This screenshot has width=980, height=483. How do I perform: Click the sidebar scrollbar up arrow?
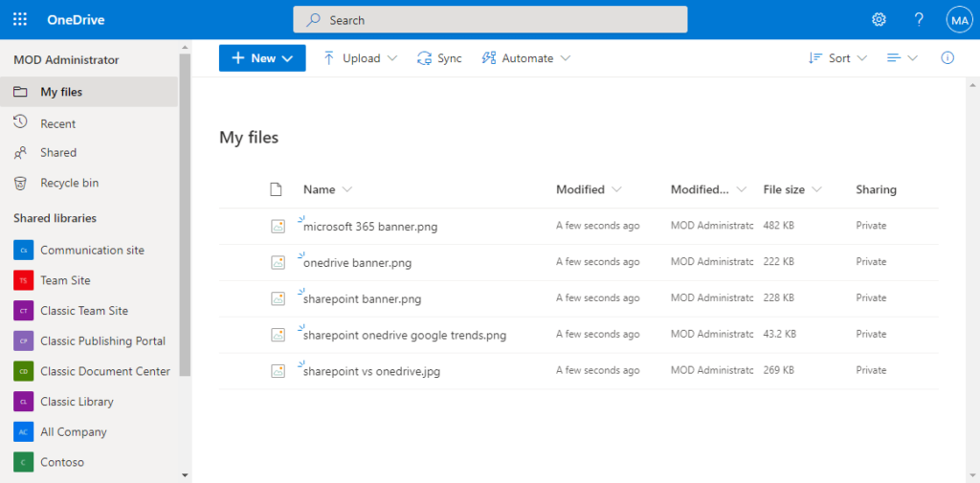(185, 47)
